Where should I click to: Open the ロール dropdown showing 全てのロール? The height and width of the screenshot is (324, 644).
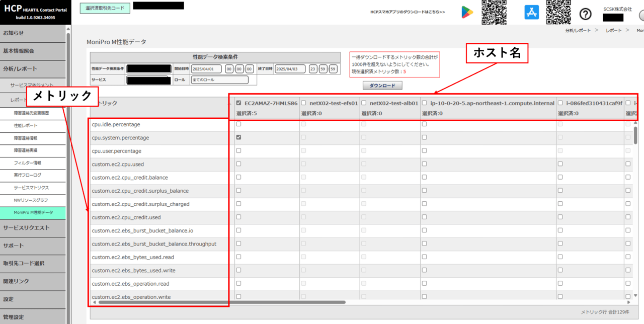tap(219, 80)
